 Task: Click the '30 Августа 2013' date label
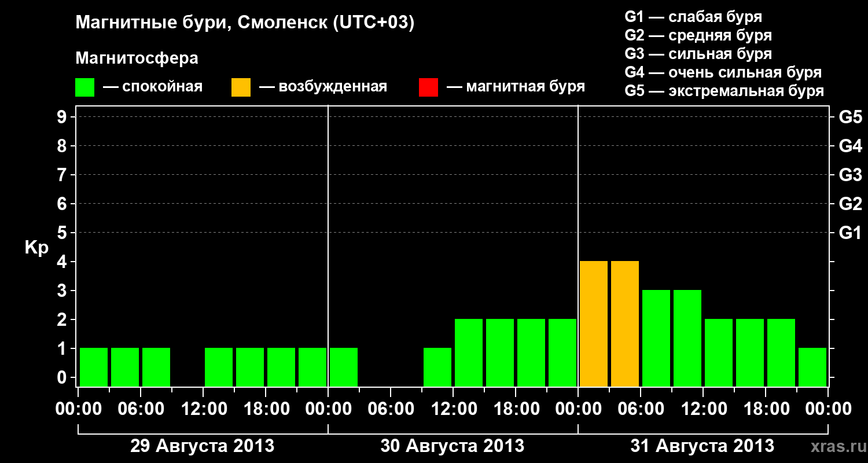[x=453, y=446]
